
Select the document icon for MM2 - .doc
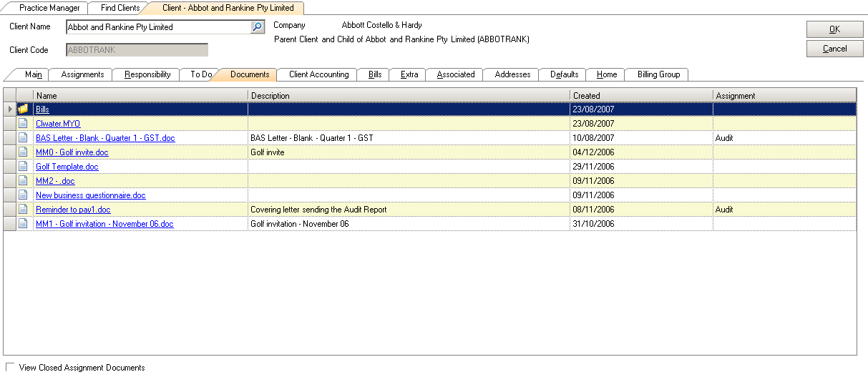[x=24, y=181]
